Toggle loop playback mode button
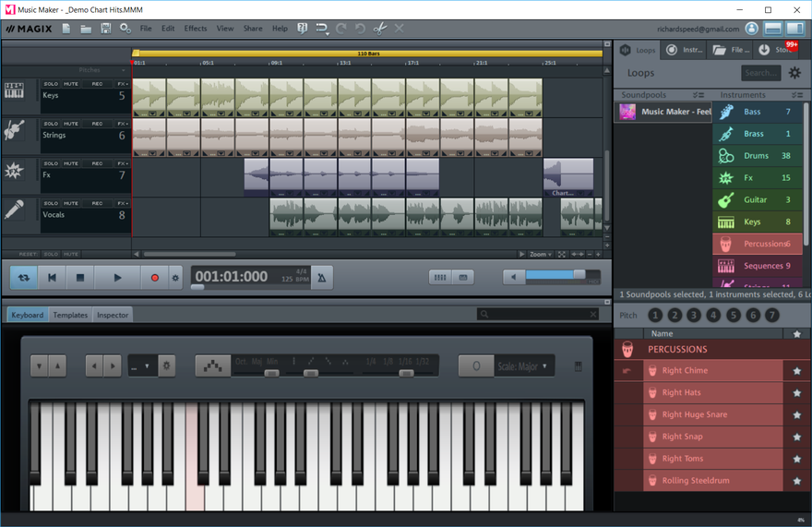Viewport: 812px width, 527px height. click(24, 278)
